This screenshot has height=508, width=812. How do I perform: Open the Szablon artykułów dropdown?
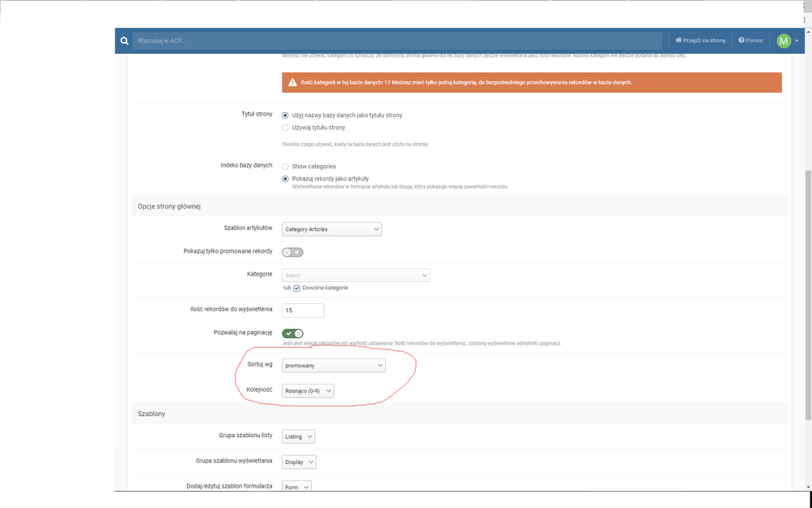[x=331, y=229]
